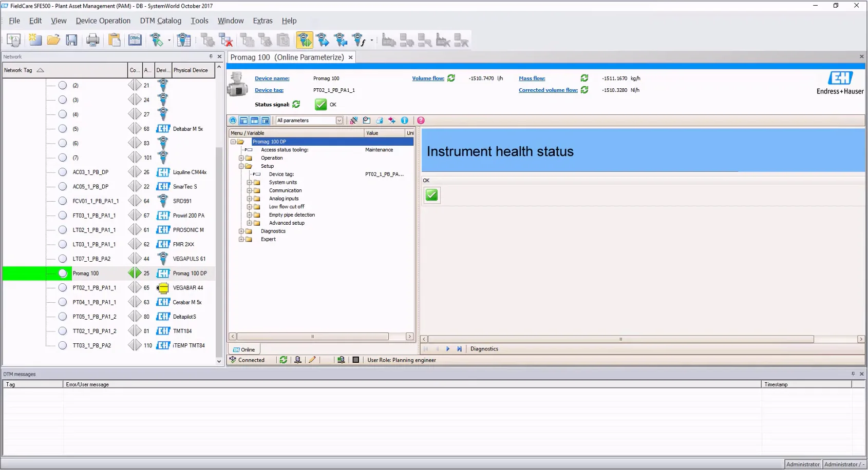The width and height of the screenshot is (868, 470).
Task: Click the Corrected volume flow link
Action: tap(548, 90)
